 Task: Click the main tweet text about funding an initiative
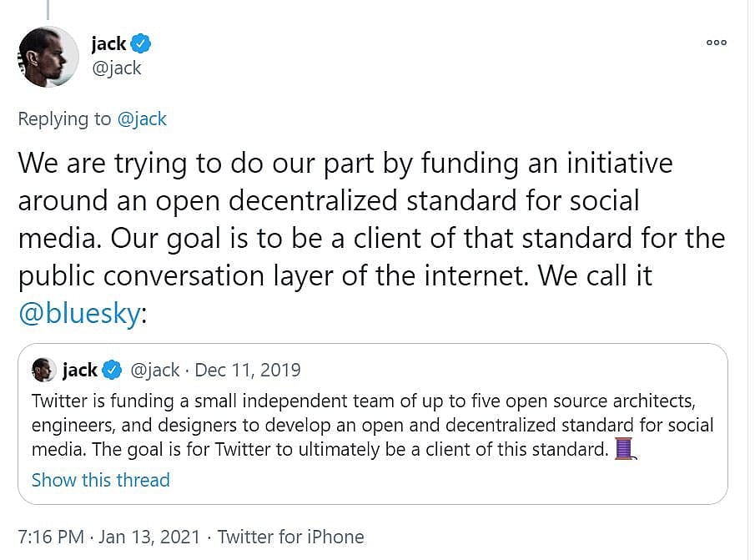(x=367, y=220)
